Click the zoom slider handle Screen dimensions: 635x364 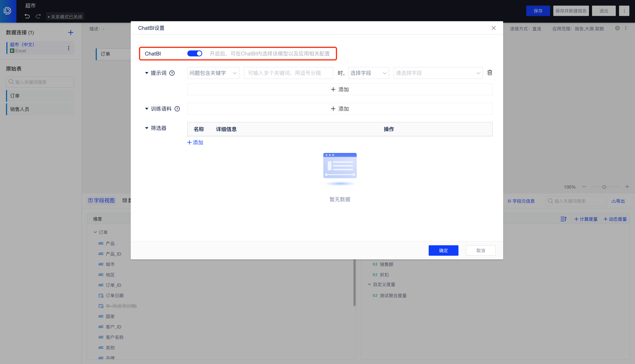point(604,187)
